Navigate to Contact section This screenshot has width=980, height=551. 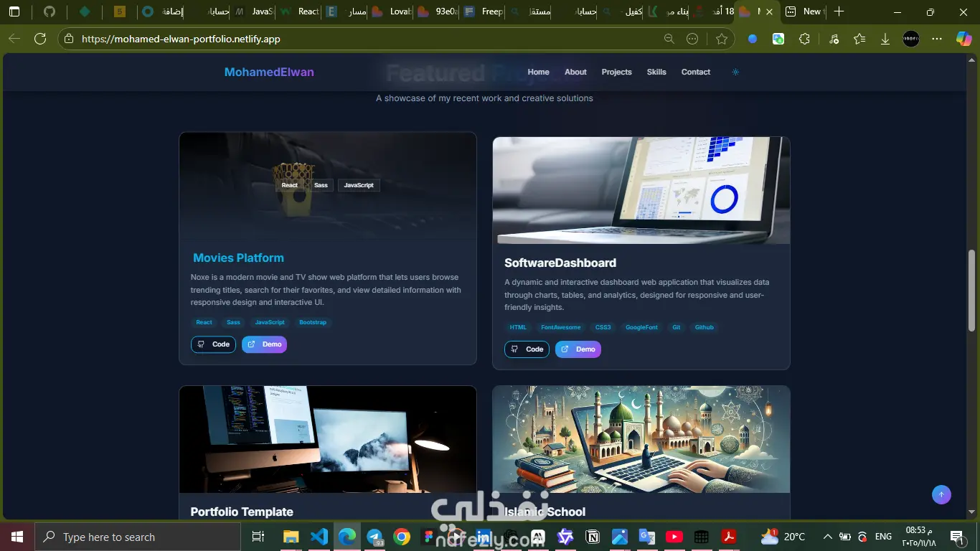696,72
